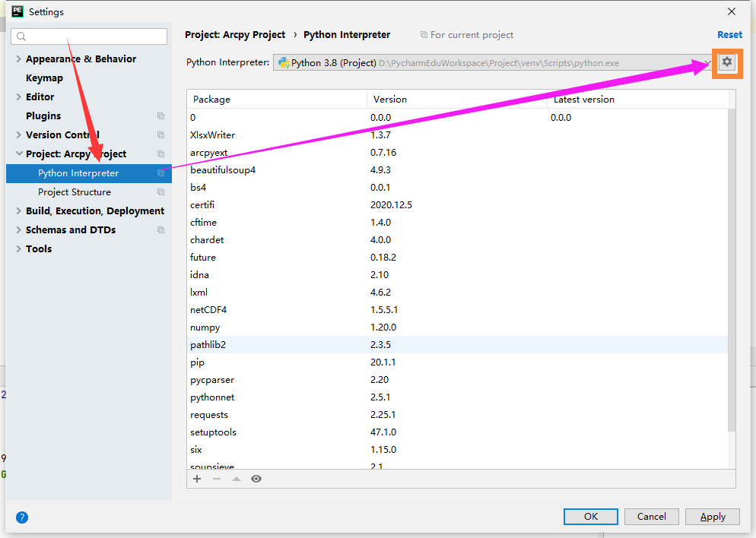This screenshot has width=756, height=538.
Task: Select the idna package row
Action: click(x=457, y=274)
